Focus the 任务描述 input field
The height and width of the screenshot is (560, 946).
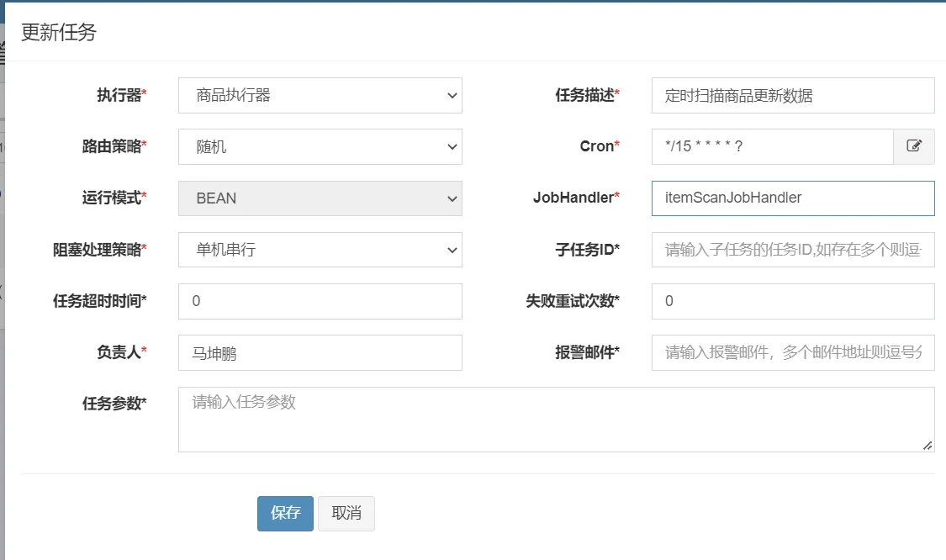pos(792,95)
